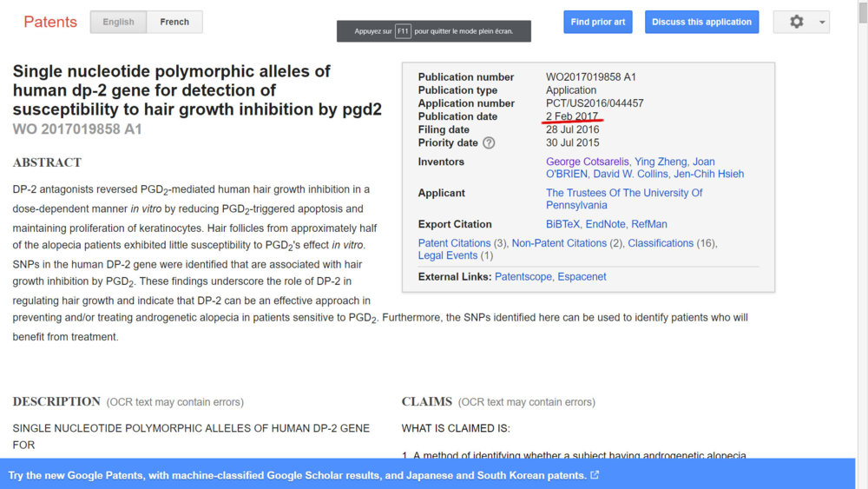The image size is (868, 489).
Task: Jump to Non-Patent Citations section
Action: (559, 243)
